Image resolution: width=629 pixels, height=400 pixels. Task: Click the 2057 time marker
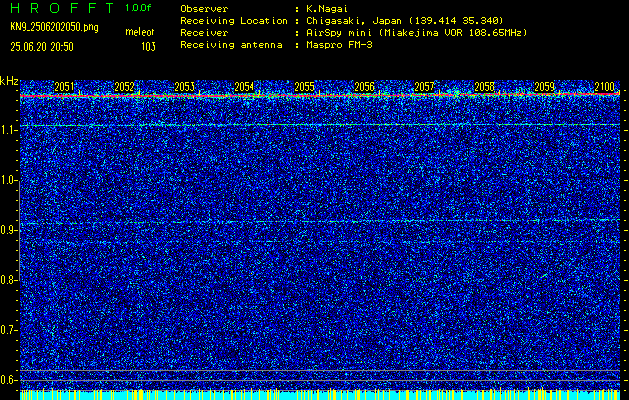click(x=424, y=87)
